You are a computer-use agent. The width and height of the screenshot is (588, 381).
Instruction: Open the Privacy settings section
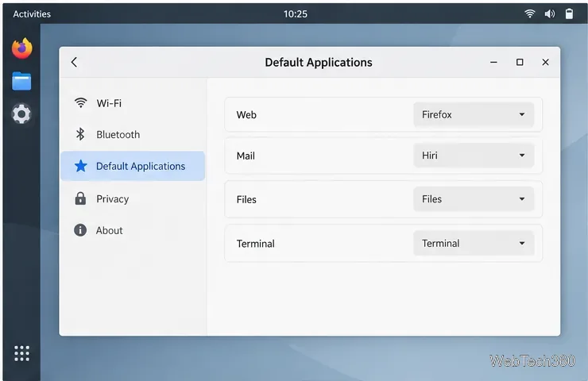(133, 199)
